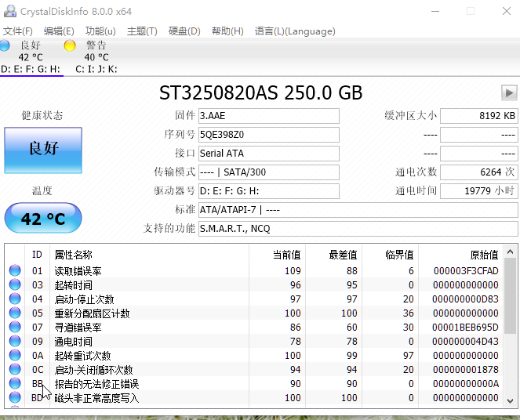The width and height of the screenshot is (520, 420).
Task: Click scrollbar down arrow in attribute list
Action: pos(510,400)
